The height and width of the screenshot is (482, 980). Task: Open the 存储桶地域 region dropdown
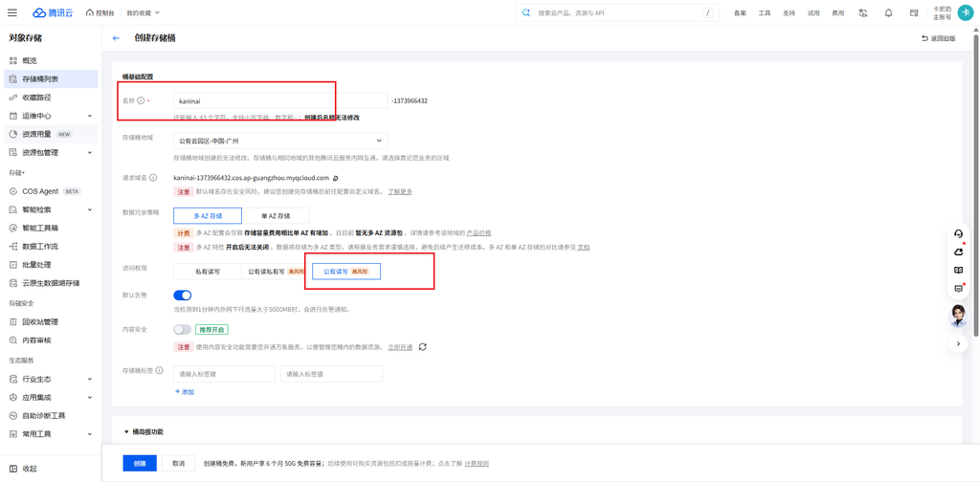280,141
